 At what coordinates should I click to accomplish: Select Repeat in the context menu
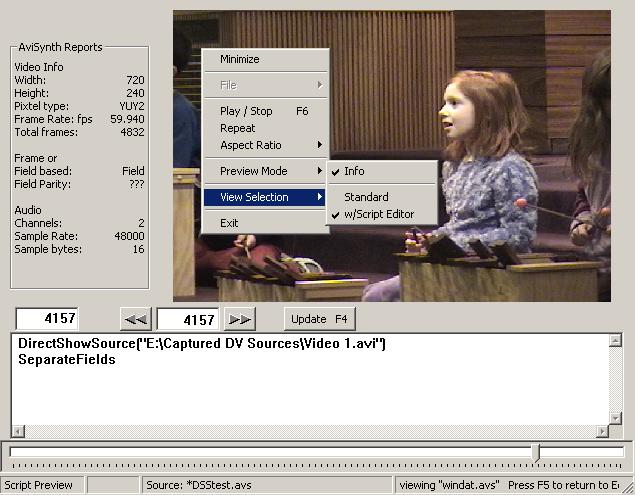[237, 128]
